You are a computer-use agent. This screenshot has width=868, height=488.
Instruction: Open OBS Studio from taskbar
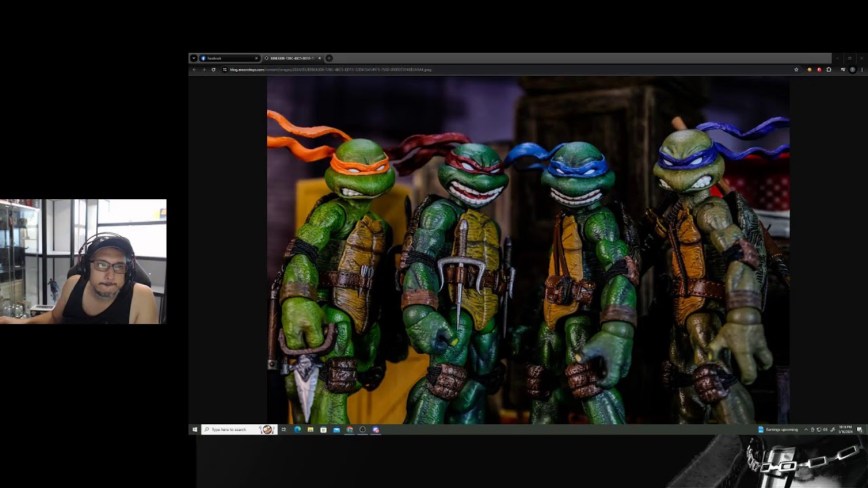pyautogui.click(x=363, y=430)
